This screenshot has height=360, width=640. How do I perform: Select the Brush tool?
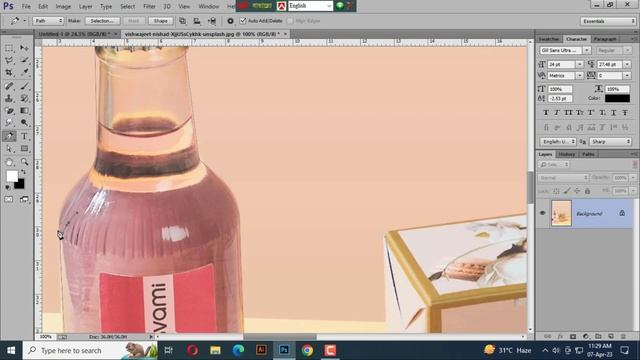coord(24,86)
